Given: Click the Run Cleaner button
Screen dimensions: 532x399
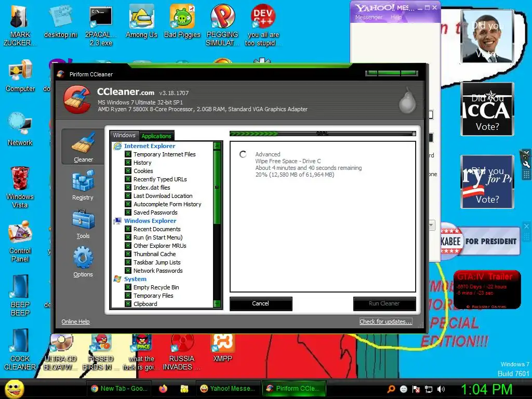Looking at the screenshot, I should tap(384, 303).
